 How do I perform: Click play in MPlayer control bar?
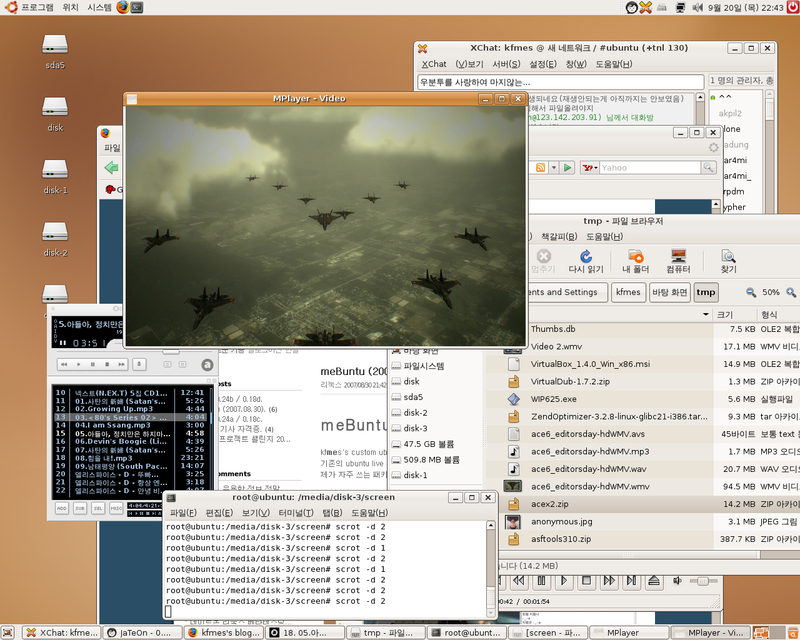pyautogui.click(x=564, y=580)
